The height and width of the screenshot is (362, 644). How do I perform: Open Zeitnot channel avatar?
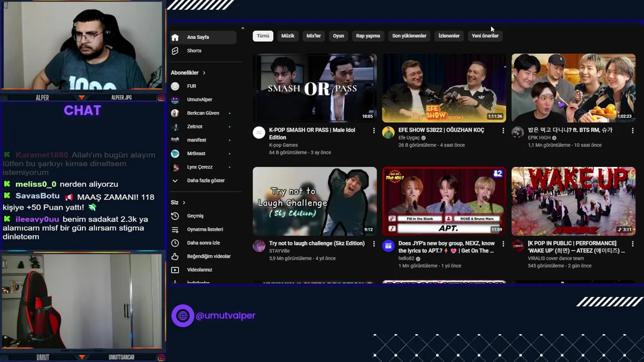(x=175, y=127)
